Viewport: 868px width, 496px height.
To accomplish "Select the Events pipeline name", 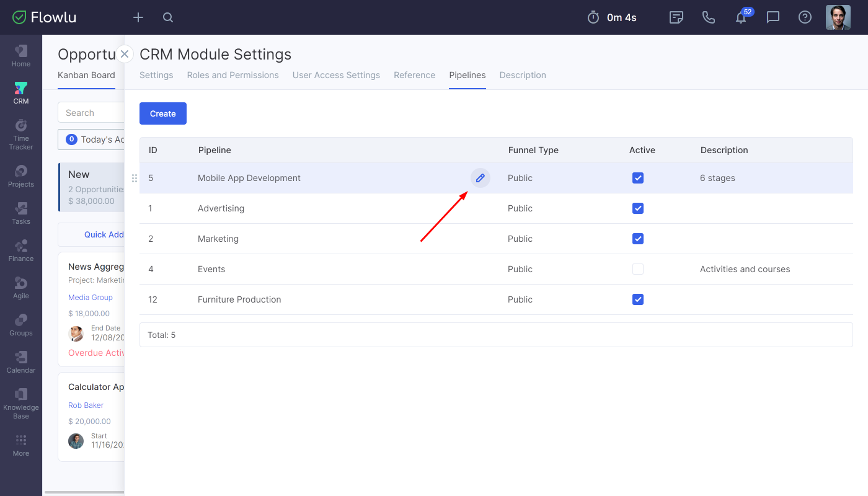I will (x=211, y=269).
